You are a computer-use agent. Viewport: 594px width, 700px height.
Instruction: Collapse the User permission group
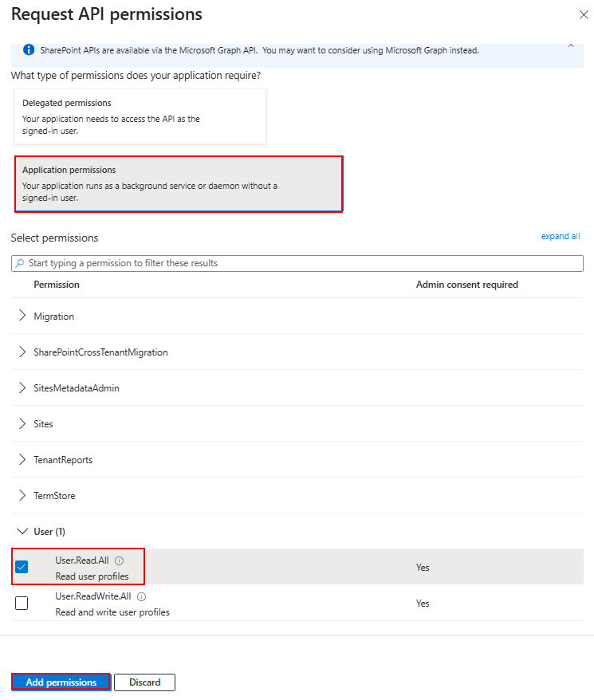(22, 531)
